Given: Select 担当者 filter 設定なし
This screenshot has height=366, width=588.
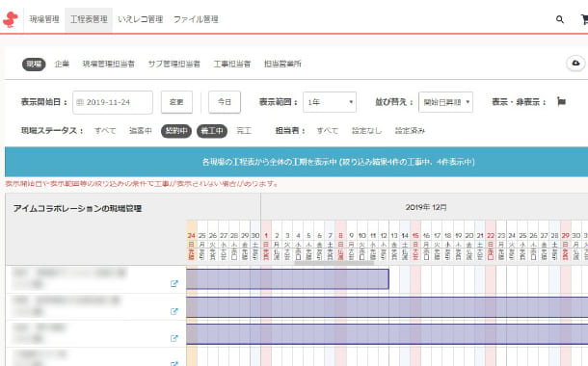Looking at the screenshot, I should (x=366, y=131).
